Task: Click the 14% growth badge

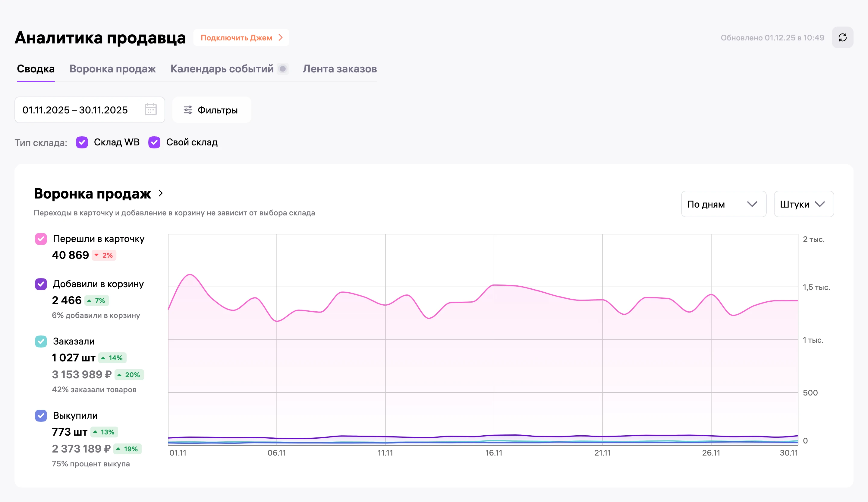Action: tap(112, 358)
